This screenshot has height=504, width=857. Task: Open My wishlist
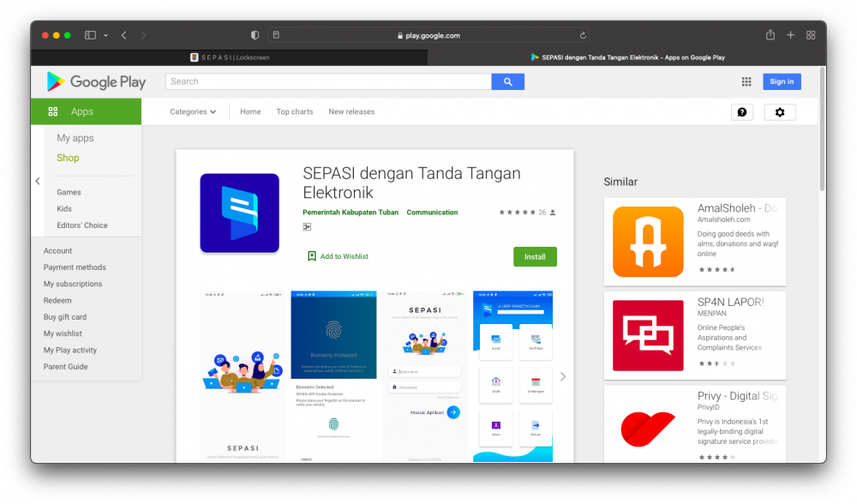click(63, 333)
